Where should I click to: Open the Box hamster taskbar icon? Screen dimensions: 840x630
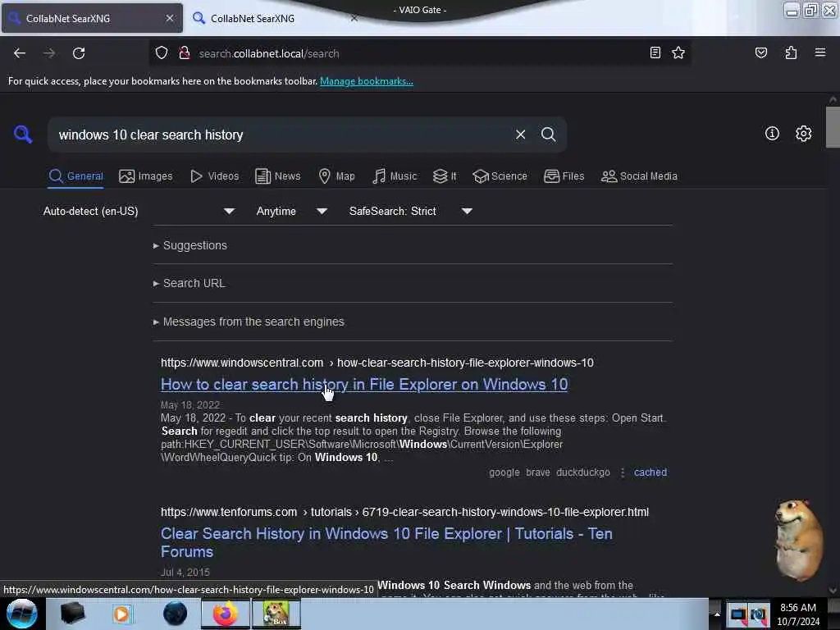tap(276, 614)
